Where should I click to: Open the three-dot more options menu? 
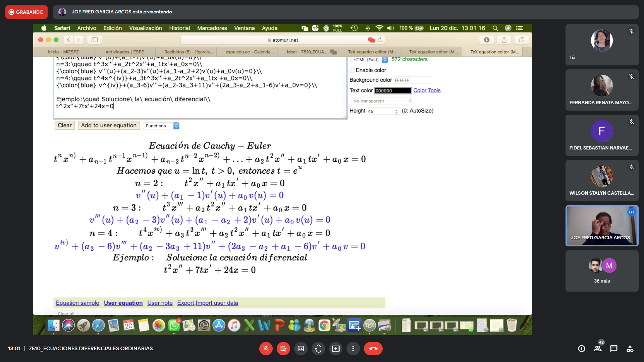[353, 349]
